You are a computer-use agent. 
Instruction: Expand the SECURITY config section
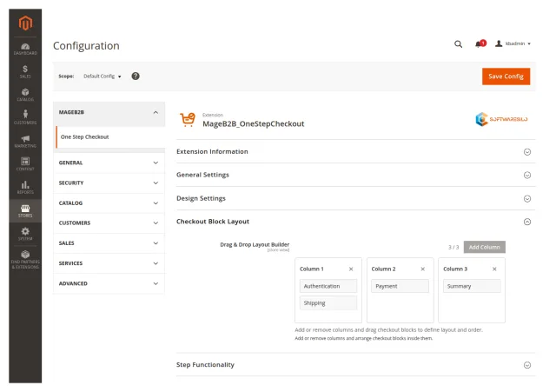(109, 183)
